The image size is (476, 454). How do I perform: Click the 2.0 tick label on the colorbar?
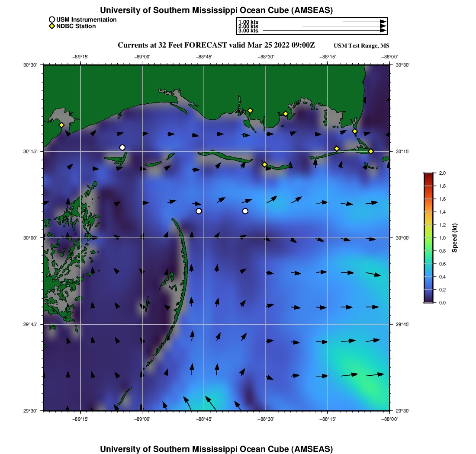coord(443,173)
